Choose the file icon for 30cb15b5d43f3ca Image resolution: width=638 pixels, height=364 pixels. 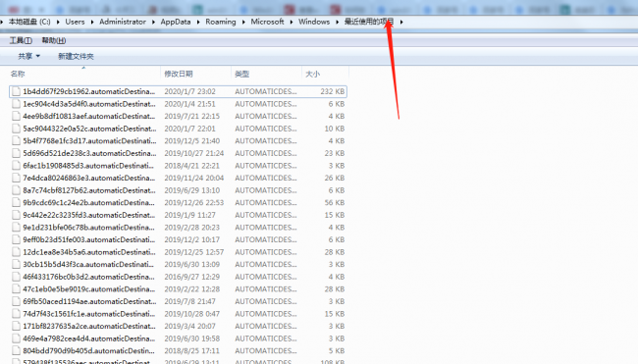pyautogui.click(x=16, y=264)
